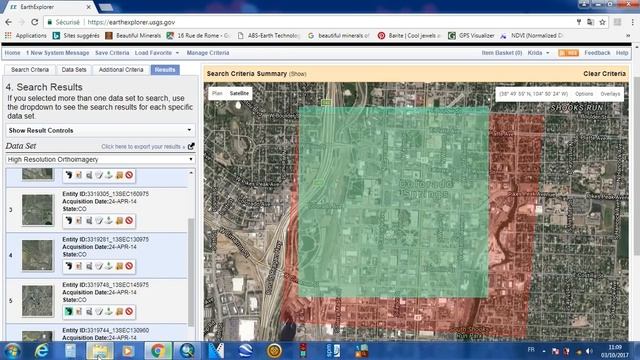
Task: Open the High Resolution Orthoimagery data set dropdown
Action: [100, 160]
